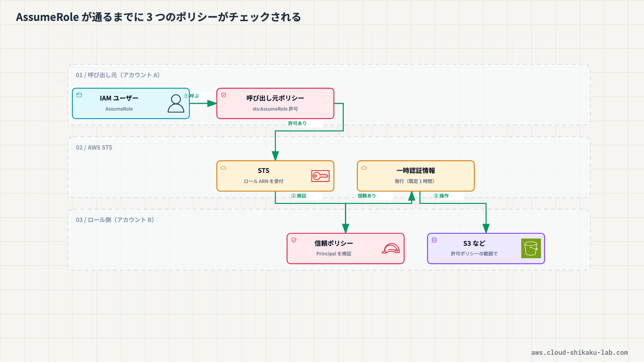
Task: Click the ② 検証 edge label
Action: click(299, 196)
